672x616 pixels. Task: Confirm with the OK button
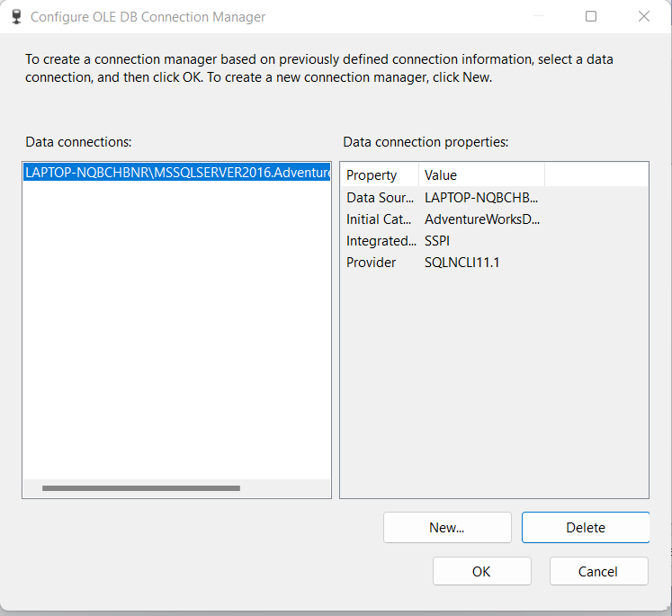coord(481,571)
